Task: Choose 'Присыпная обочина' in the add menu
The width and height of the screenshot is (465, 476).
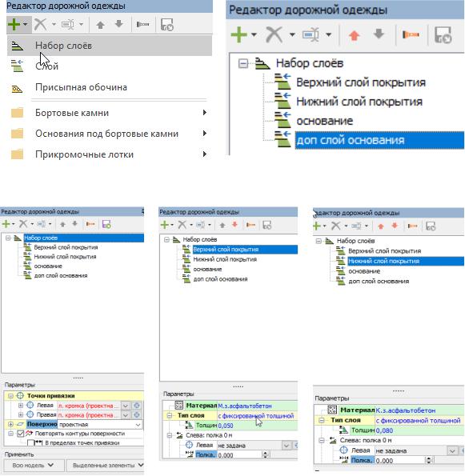Action: [110, 87]
